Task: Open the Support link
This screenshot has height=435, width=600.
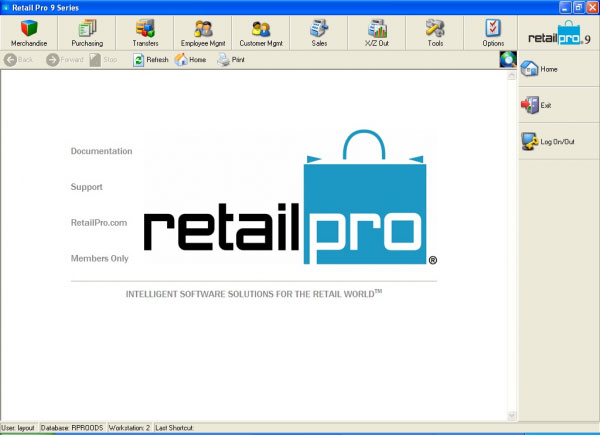Action: 86,187
